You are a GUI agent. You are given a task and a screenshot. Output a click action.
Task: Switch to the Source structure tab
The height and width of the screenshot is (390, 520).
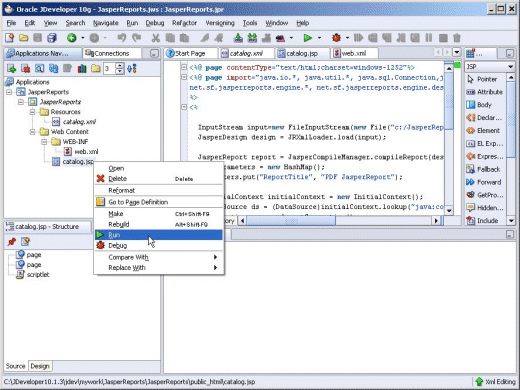pos(15,366)
